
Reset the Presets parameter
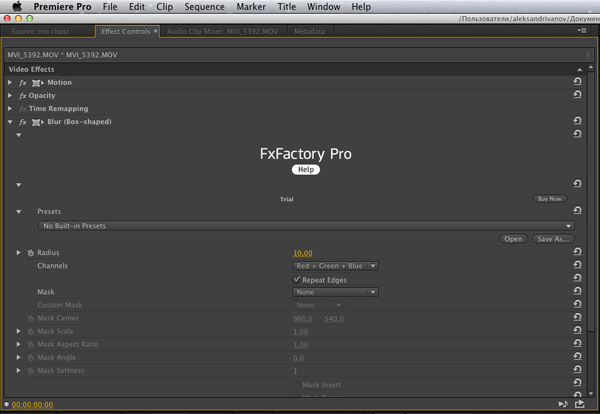tap(577, 210)
